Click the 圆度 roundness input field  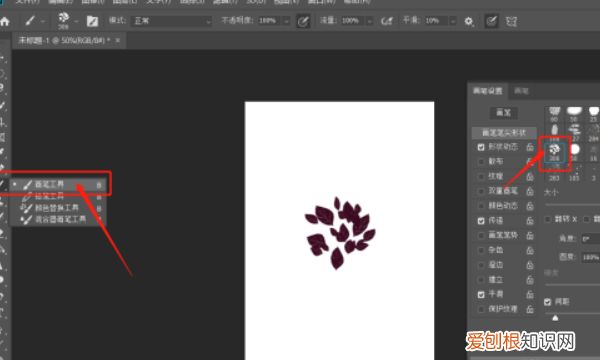[590, 257]
